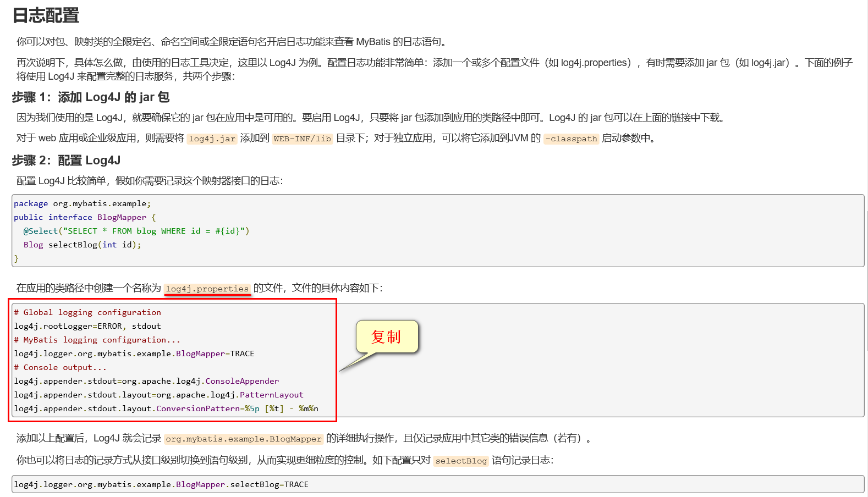Click the ConsoleAppender config line
This screenshot has height=497, width=868.
146,381
